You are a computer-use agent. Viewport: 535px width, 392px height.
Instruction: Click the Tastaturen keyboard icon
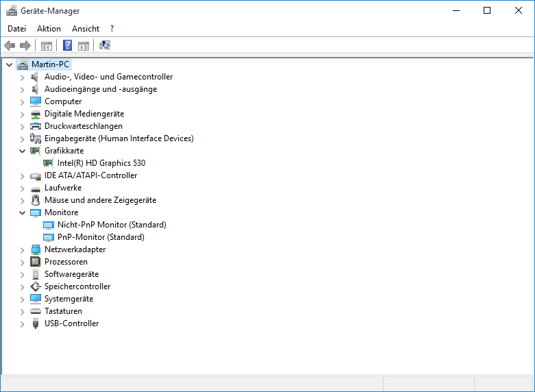click(36, 311)
